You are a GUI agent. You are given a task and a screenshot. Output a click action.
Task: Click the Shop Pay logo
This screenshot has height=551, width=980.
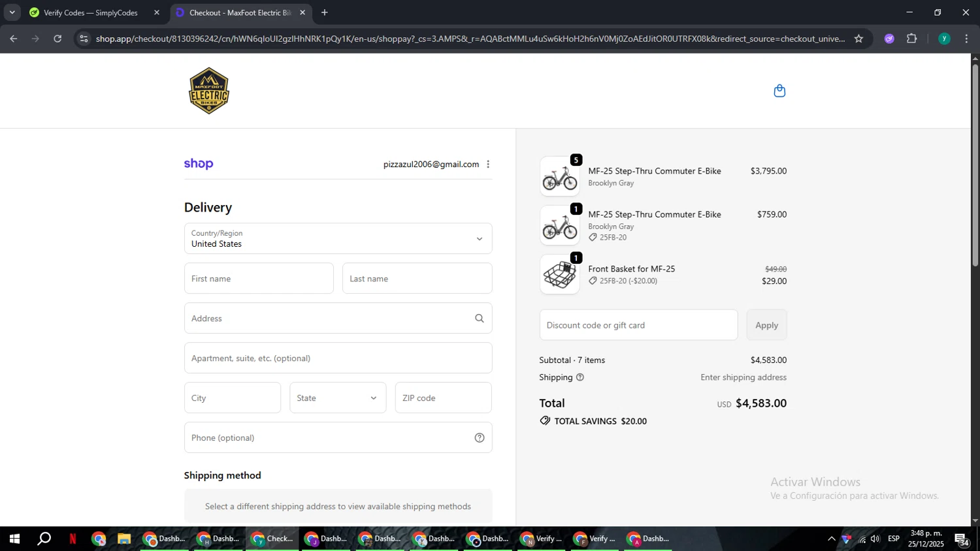199,164
